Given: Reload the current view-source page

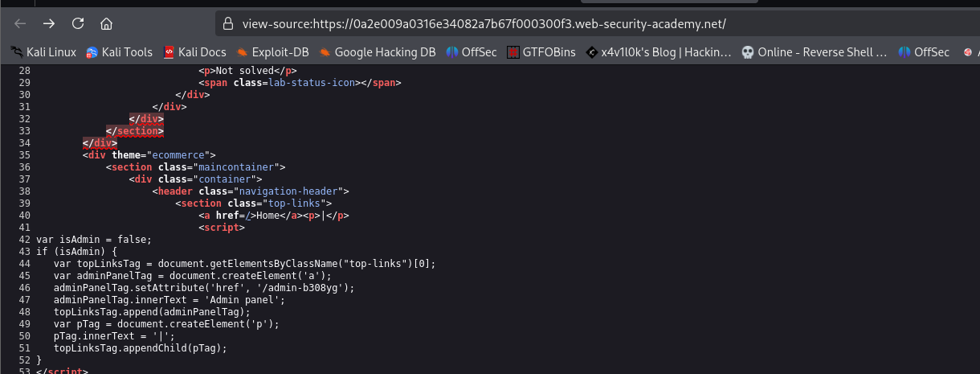Looking at the screenshot, I should pos(78,23).
